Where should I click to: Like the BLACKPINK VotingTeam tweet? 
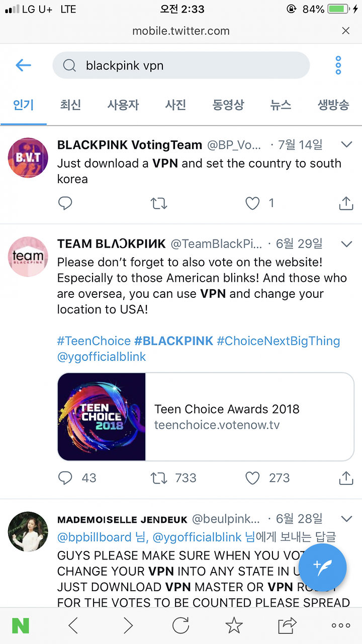(x=252, y=203)
